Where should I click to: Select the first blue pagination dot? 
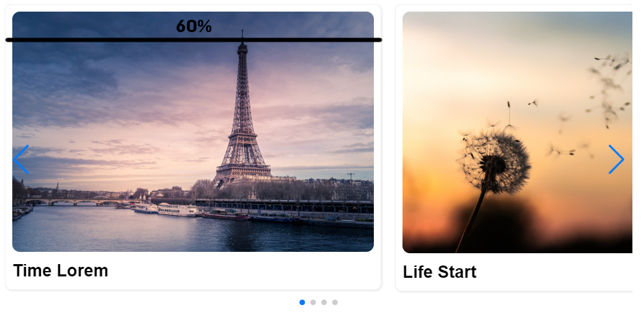[302, 302]
